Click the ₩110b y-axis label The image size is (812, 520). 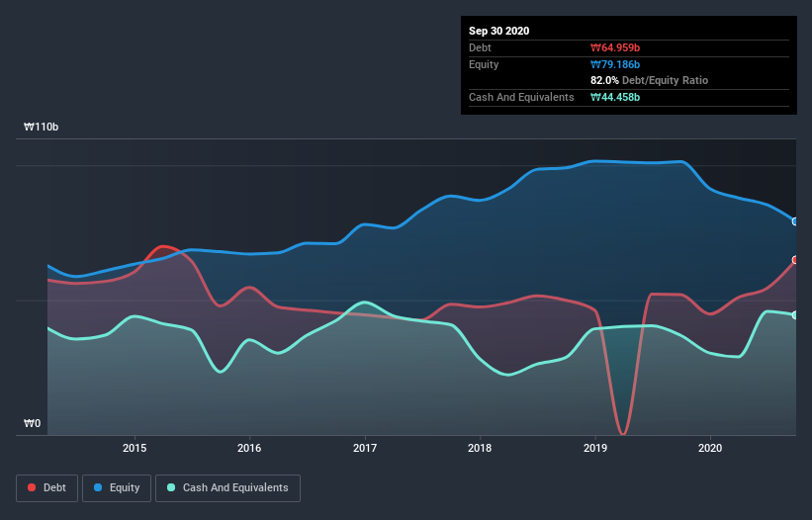click(x=41, y=127)
